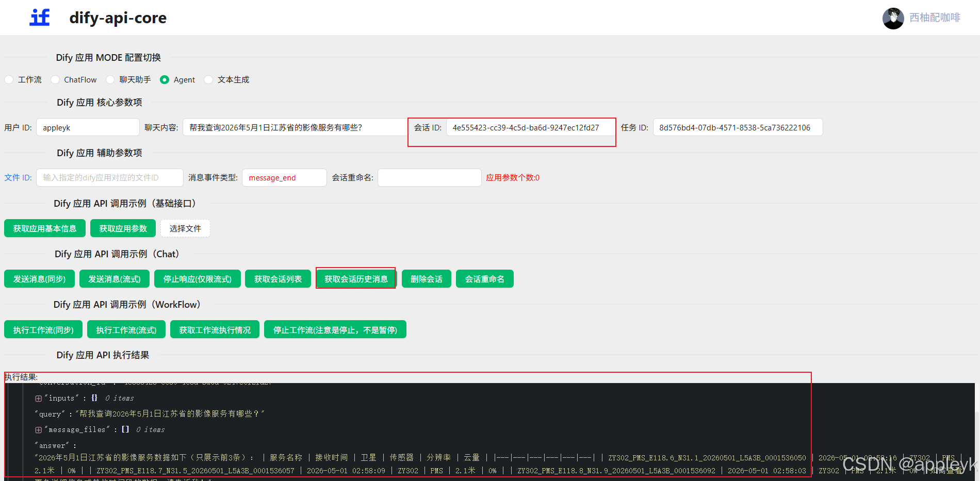Click 发送消息(流式) button
The height and width of the screenshot is (481, 980).
pyautogui.click(x=115, y=279)
